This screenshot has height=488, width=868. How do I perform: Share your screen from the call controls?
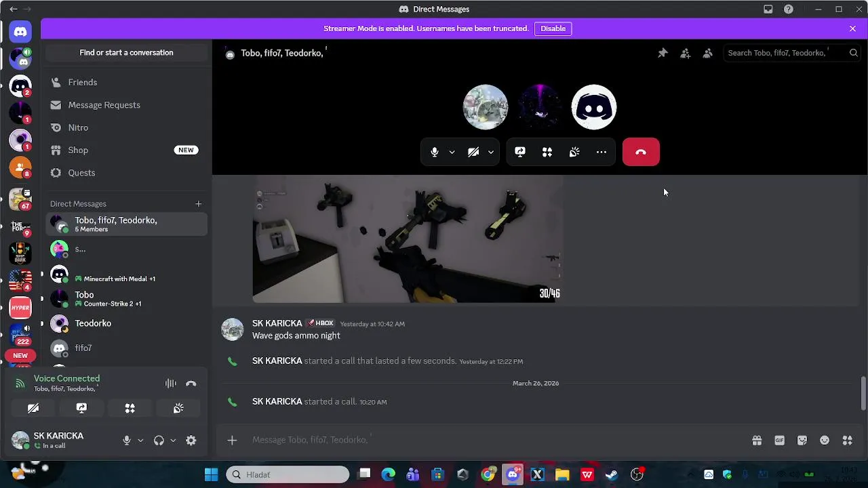(520, 152)
